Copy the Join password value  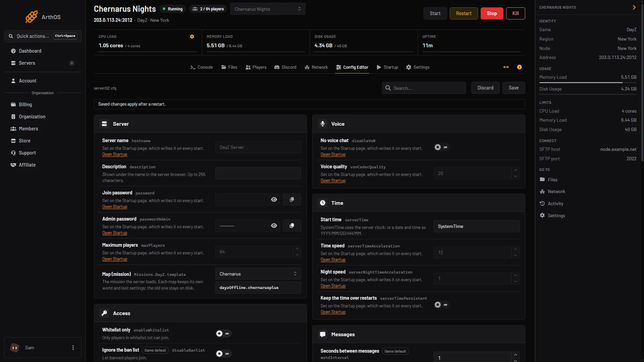292,199
